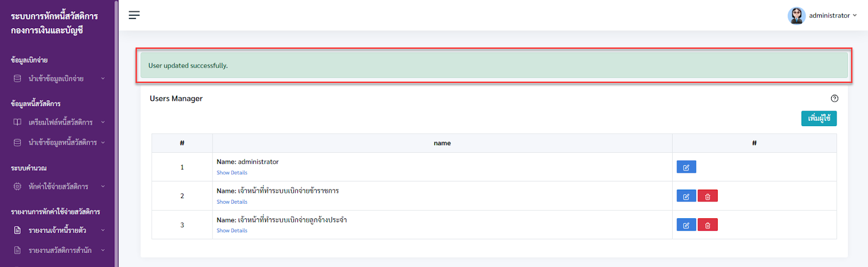This screenshot has width=868, height=267.
Task: Expand chevron beside หักค่าใช้จ่ายสวัสดิการ
Action: pos(103,186)
